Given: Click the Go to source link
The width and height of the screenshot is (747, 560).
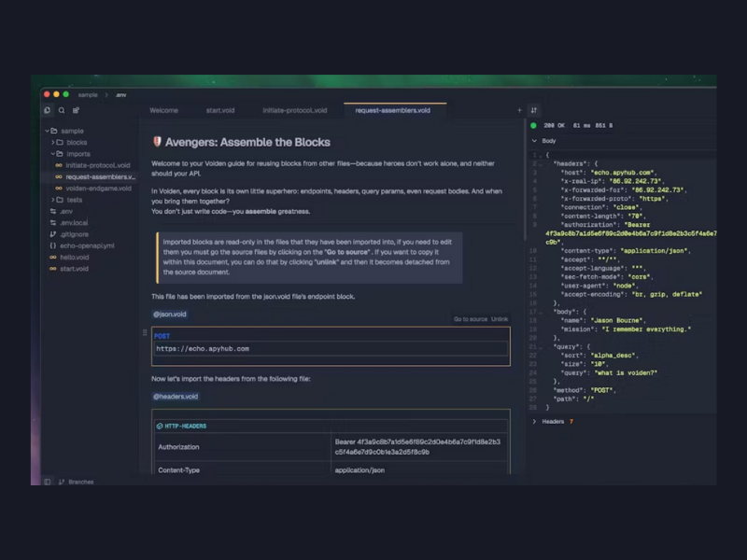Looking at the screenshot, I should [471, 319].
